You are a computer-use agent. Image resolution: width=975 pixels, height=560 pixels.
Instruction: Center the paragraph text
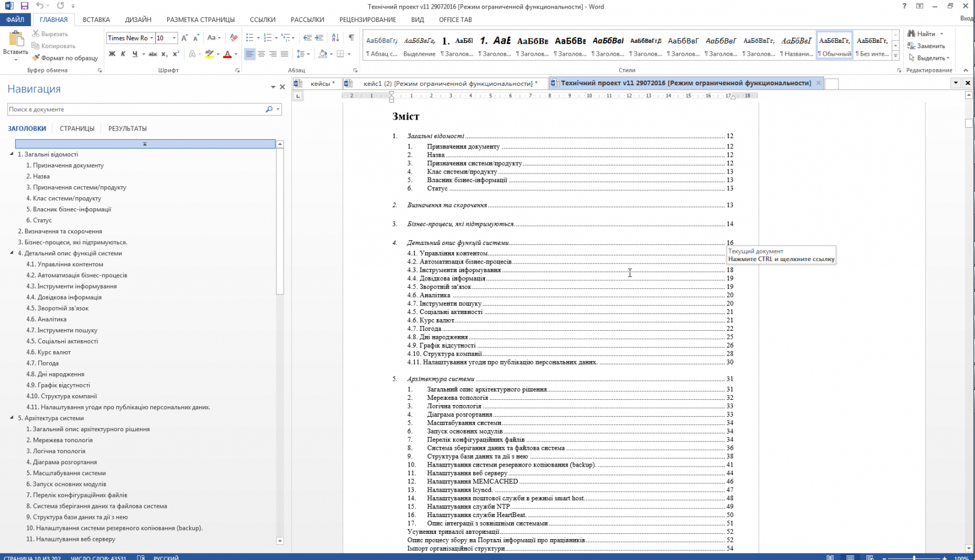tap(261, 54)
